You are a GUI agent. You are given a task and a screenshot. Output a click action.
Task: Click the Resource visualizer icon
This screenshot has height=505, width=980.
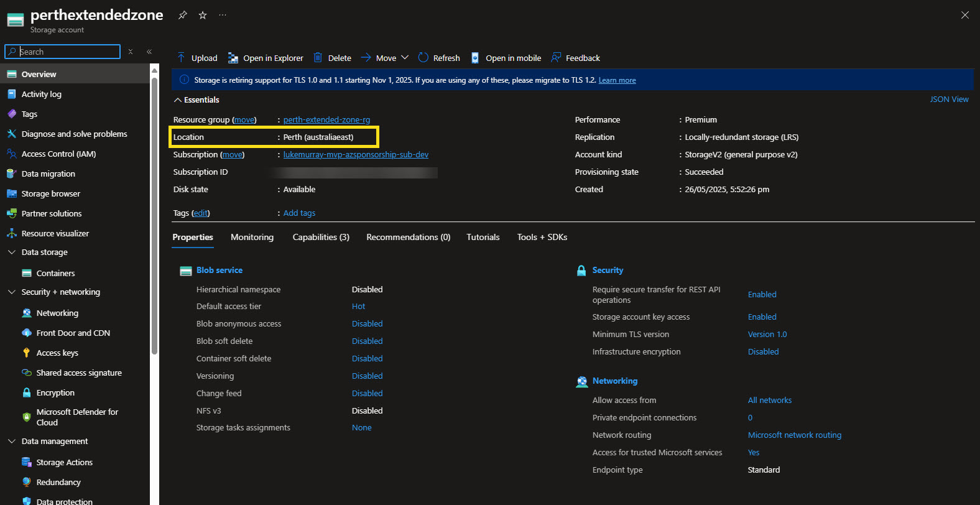coord(11,233)
